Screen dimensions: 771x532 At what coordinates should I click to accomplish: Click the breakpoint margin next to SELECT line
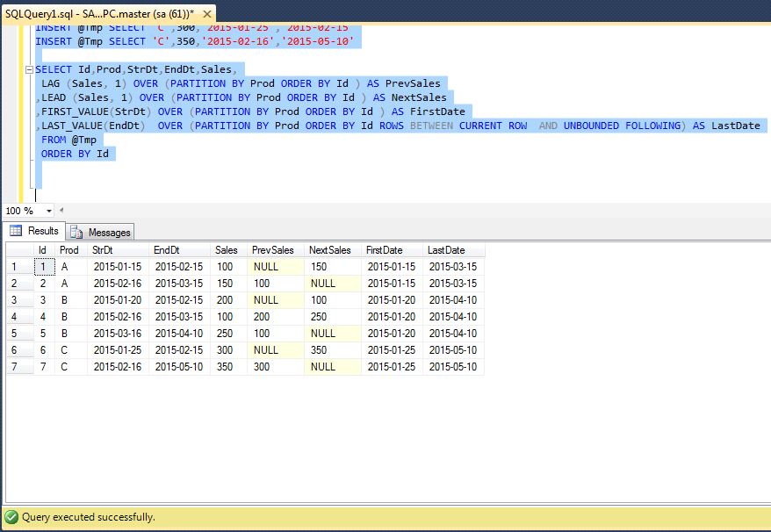7,69
